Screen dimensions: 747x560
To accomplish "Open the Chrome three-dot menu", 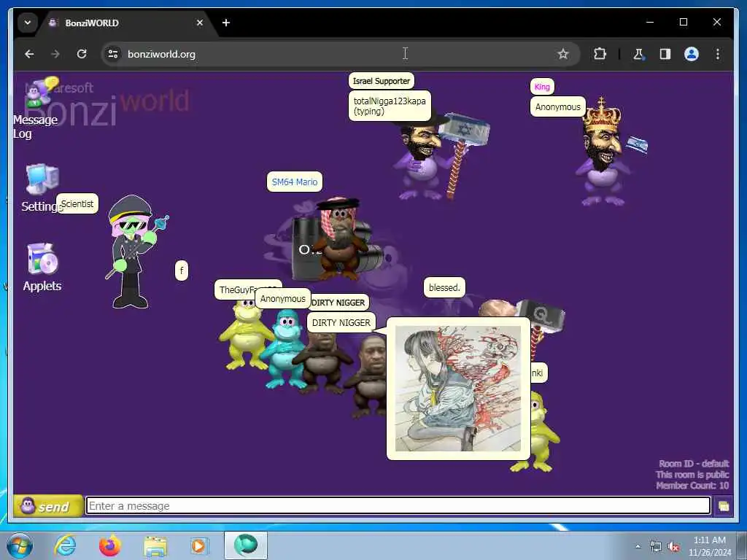I will 718,54.
